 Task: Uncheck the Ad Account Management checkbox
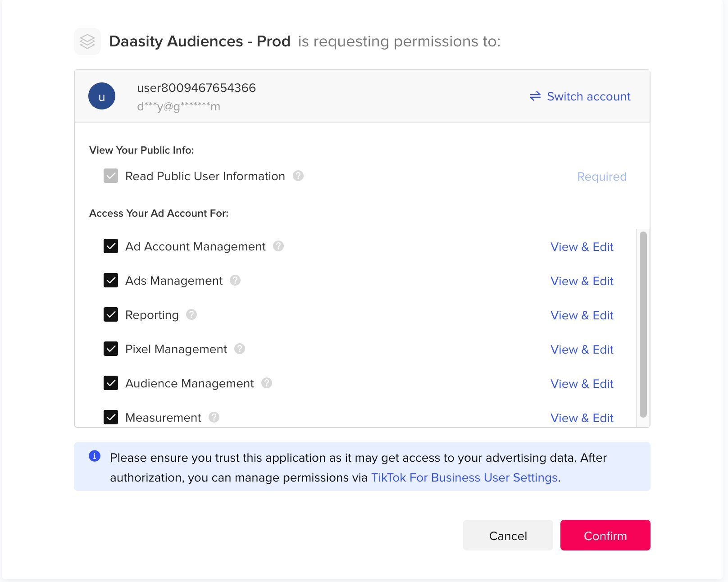tap(111, 246)
